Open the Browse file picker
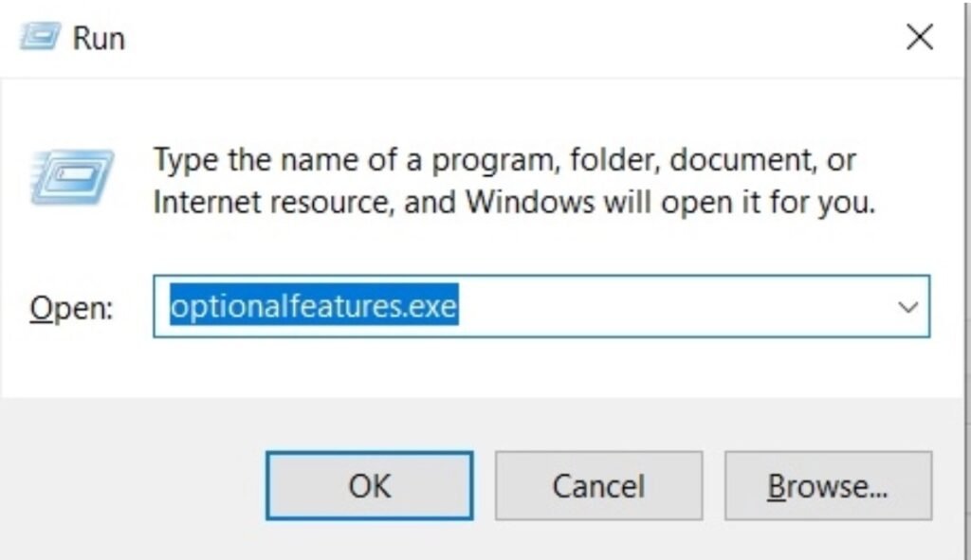The image size is (971, 560). click(x=829, y=486)
